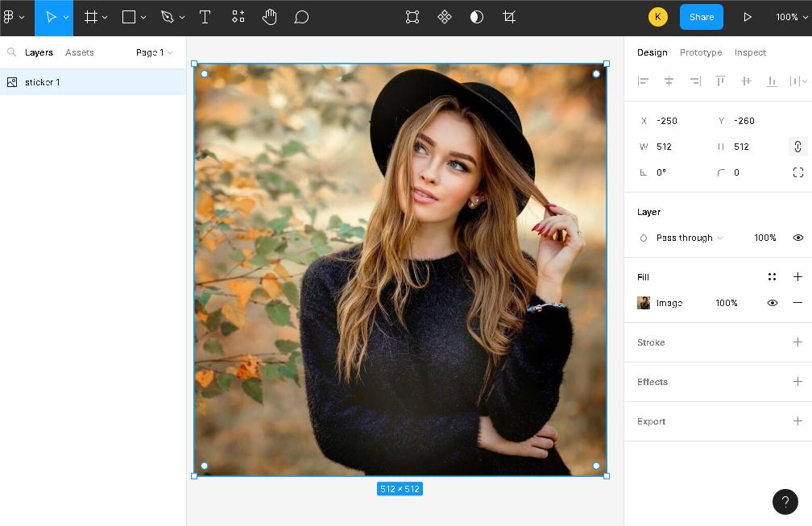The width and height of the screenshot is (812, 526).
Task: Select the Text tool
Action: point(205,17)
